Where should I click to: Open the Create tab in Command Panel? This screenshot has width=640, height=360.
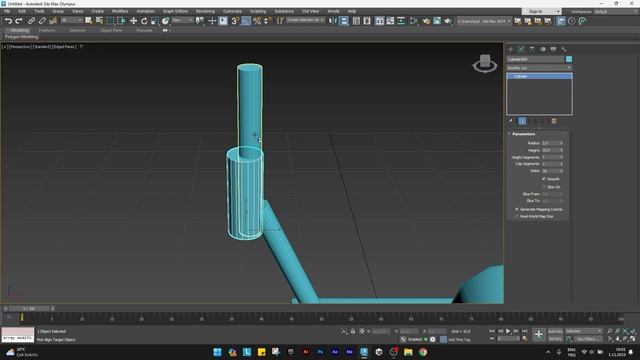point(511,49)
